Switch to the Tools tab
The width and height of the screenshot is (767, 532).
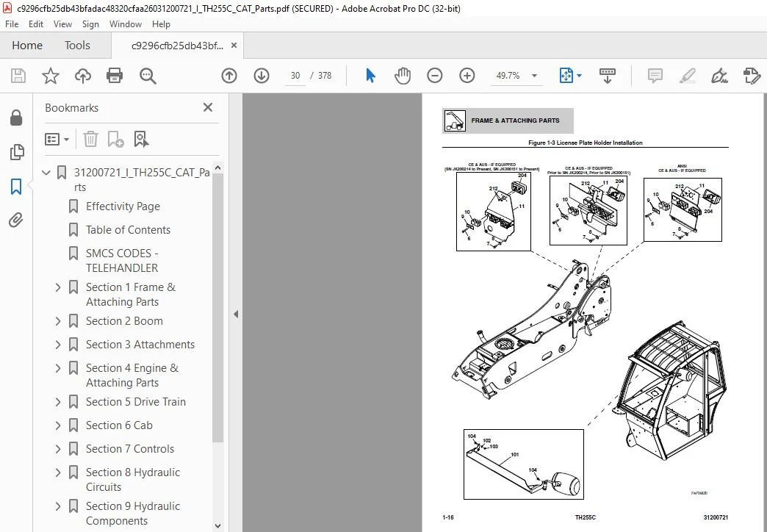point(77,46)
